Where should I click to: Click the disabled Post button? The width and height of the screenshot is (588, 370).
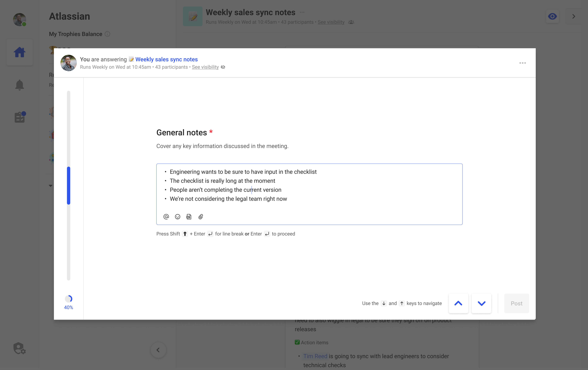tap(516, 303)
